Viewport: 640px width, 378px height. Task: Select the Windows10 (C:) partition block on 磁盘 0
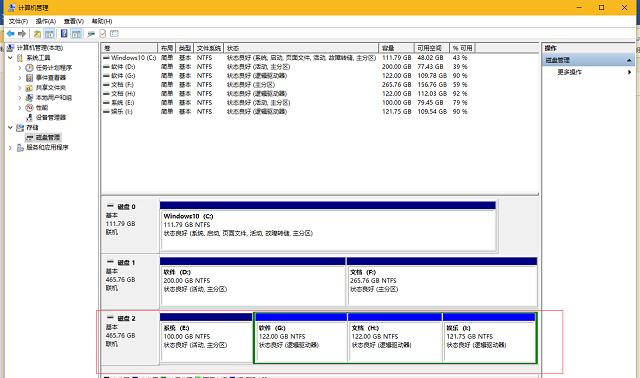coord(328,227)
